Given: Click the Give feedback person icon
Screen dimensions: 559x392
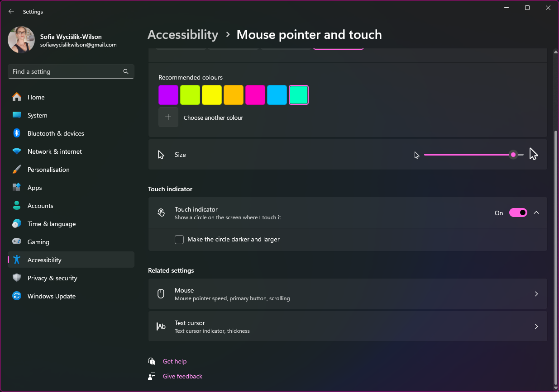Looking at the screenshot, I should (152, 376).
